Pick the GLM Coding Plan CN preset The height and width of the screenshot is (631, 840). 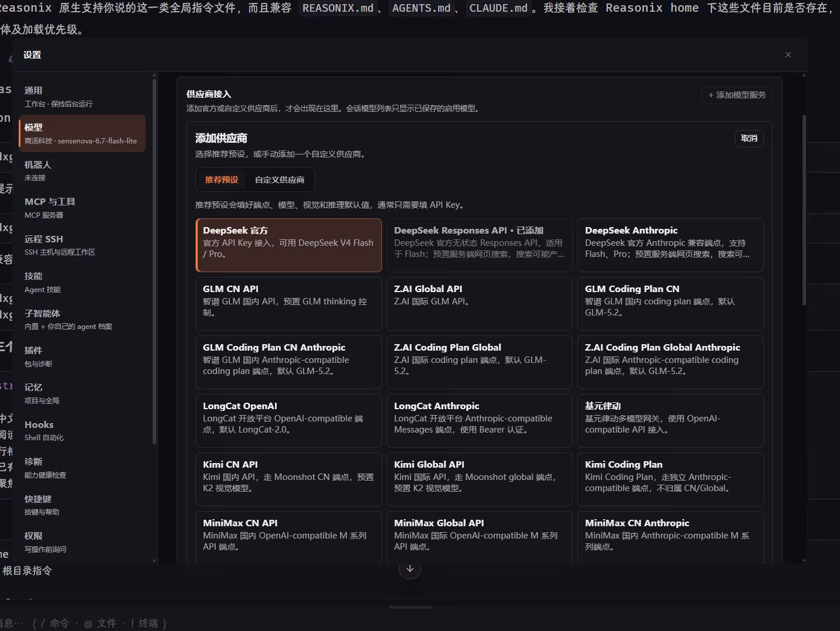(x=670, y=304)
